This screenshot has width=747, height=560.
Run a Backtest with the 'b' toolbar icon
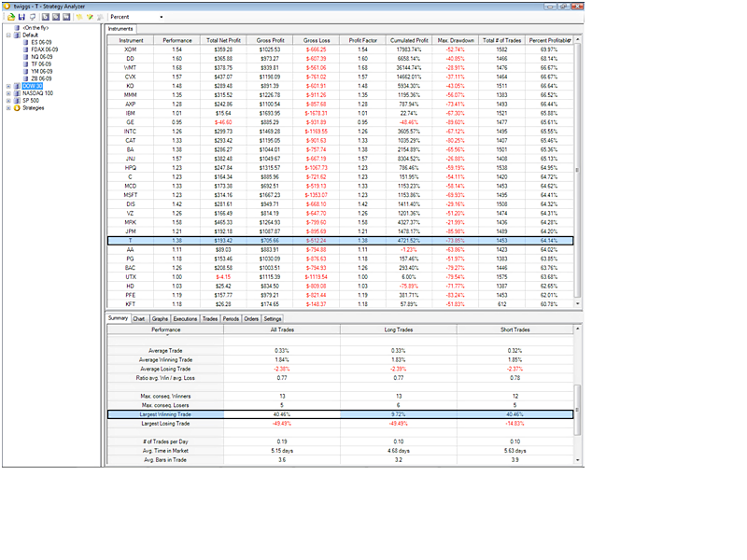point(46,17)
